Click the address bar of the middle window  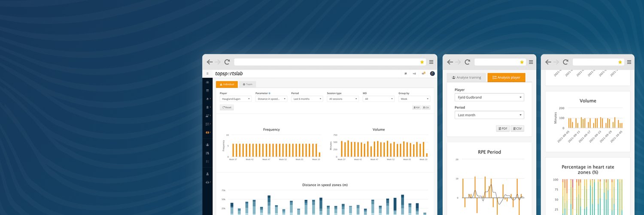(x=500, y=62)
